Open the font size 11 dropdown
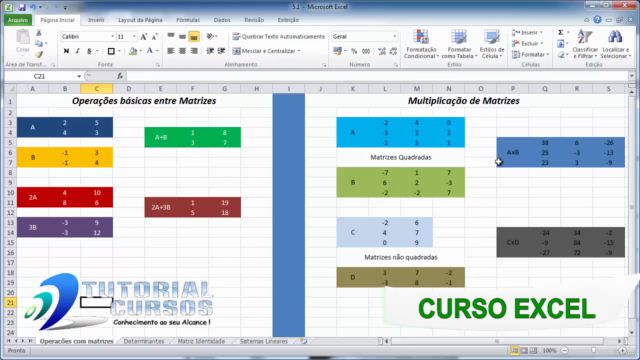Viewport: 640px width, 360px height. [x=134, y=37]
